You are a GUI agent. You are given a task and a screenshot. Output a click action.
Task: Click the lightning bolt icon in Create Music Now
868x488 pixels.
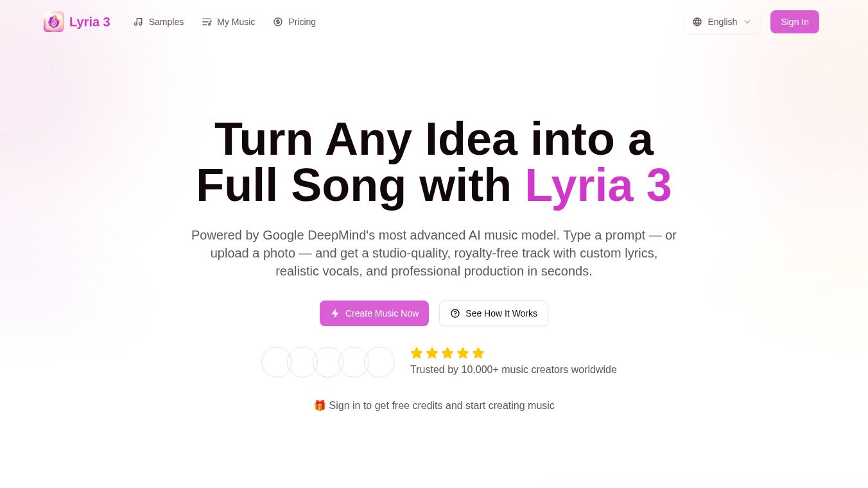(335, 313)
